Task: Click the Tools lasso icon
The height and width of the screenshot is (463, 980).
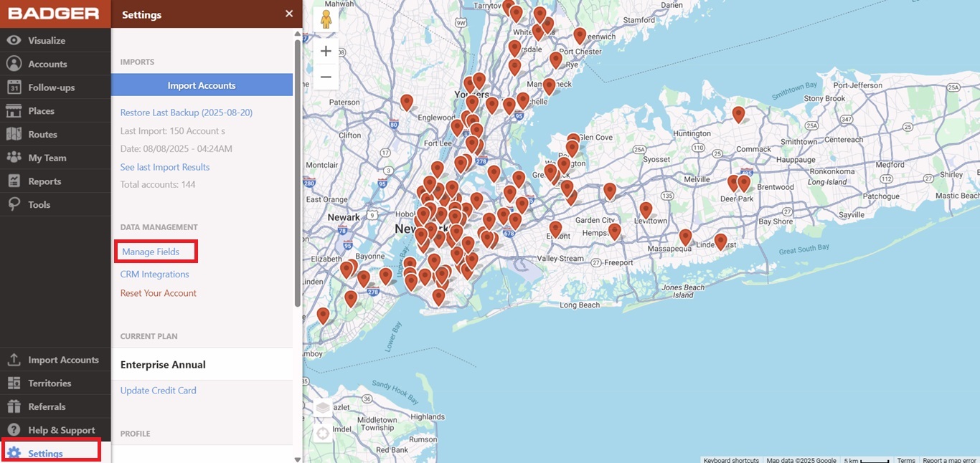Action: tap(14, 204)
